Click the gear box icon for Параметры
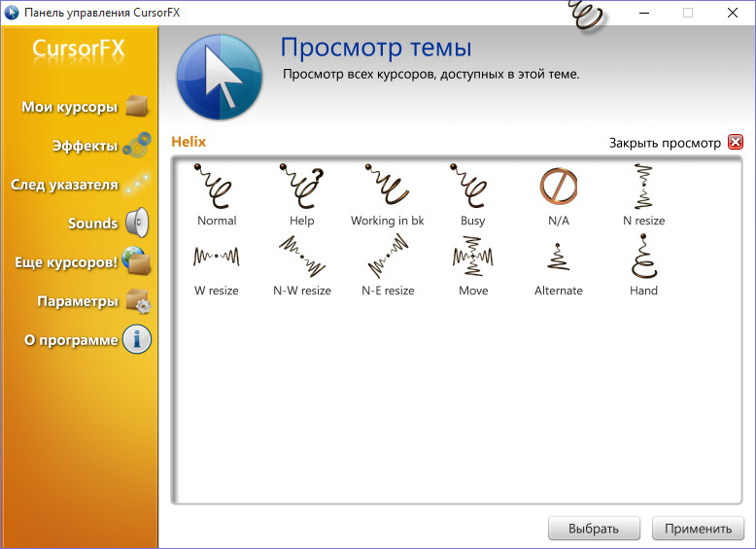Screen dimensions: 756x549 tap(138, 301)
